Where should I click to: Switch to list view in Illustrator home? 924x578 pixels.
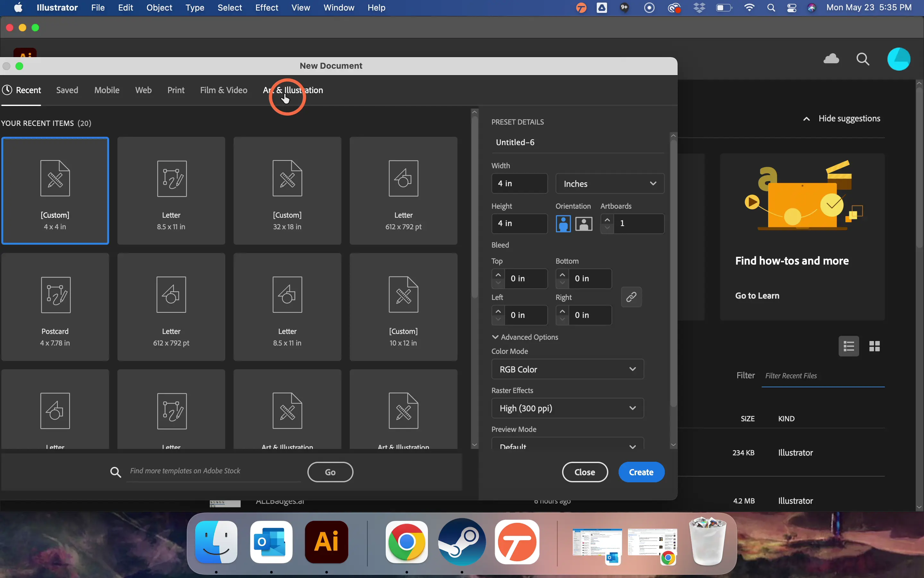point(849,346)
